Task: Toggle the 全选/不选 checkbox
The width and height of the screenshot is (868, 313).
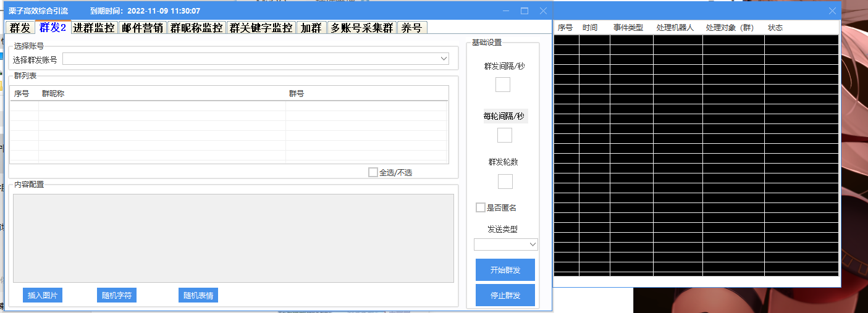Action: (x=373, y=172)
